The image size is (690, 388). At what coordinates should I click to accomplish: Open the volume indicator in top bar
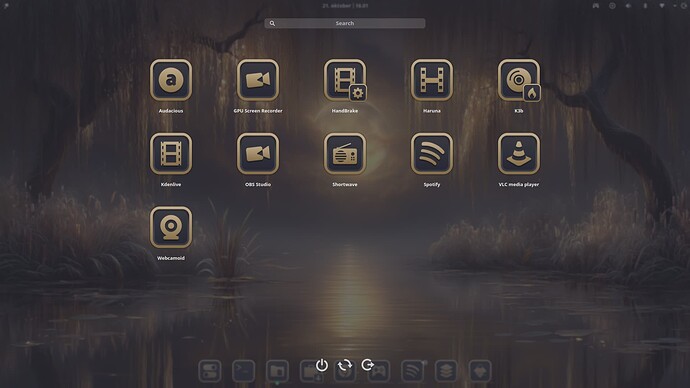click(x=628, y=6)
